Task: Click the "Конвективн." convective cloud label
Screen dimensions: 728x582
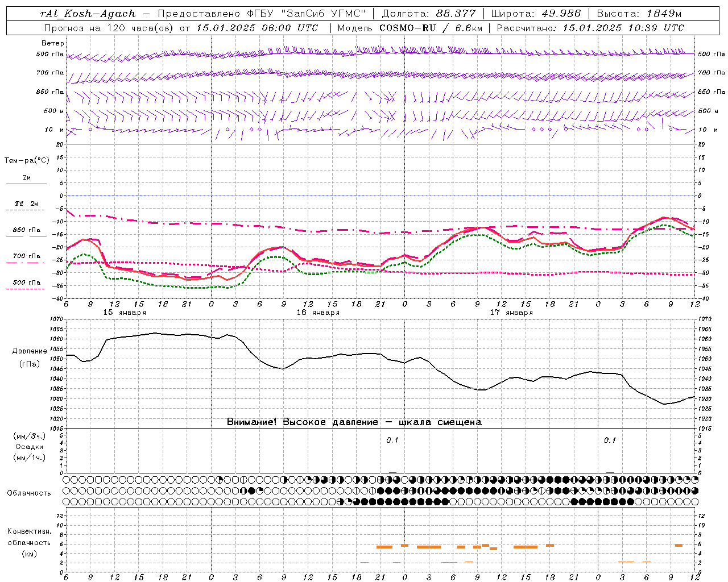Action: (x=30, y=531)
